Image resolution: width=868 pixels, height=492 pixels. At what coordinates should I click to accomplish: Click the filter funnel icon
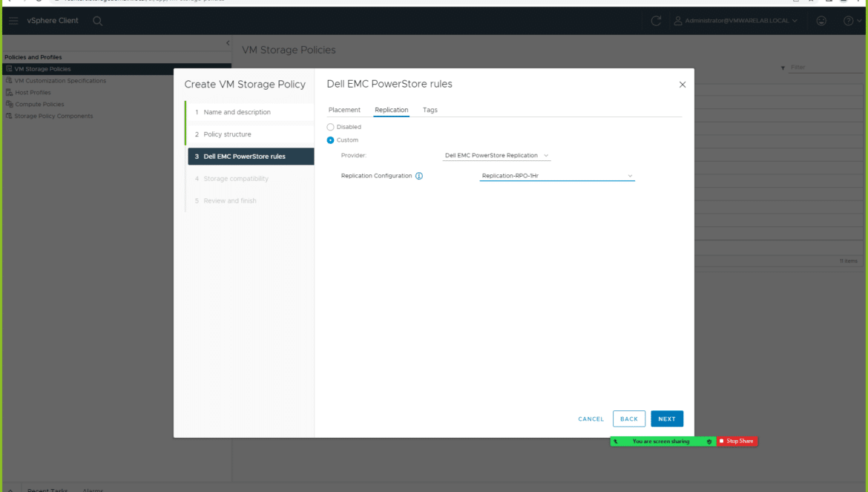(x=783, y=68)
